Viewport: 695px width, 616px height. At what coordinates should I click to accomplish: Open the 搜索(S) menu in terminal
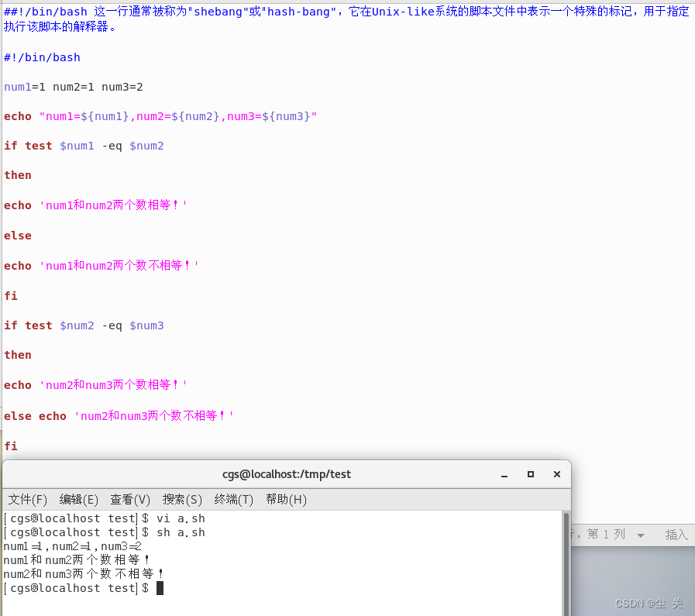click(182, 500)
